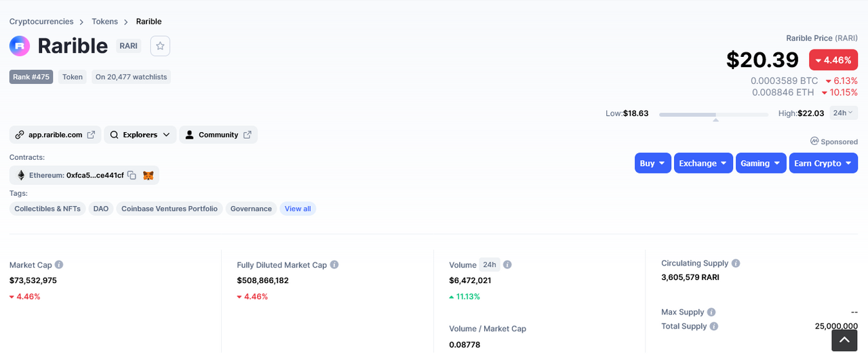Expand the Earn Crypto dropdown
This screenshot has height=355, width=868.
pos(823,163)
